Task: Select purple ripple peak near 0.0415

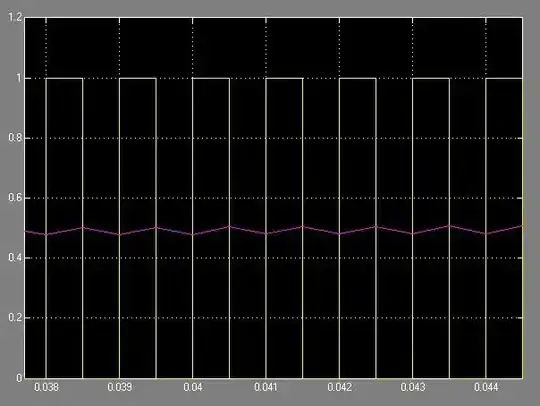Action: (x=303, y=227)
